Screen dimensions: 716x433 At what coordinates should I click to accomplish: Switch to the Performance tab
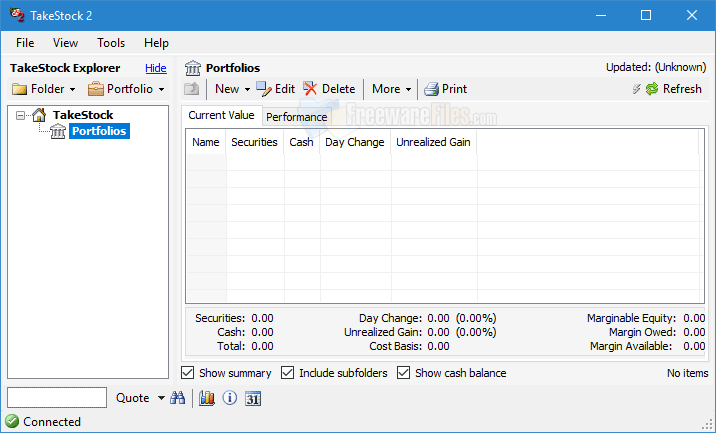(297, 117)
